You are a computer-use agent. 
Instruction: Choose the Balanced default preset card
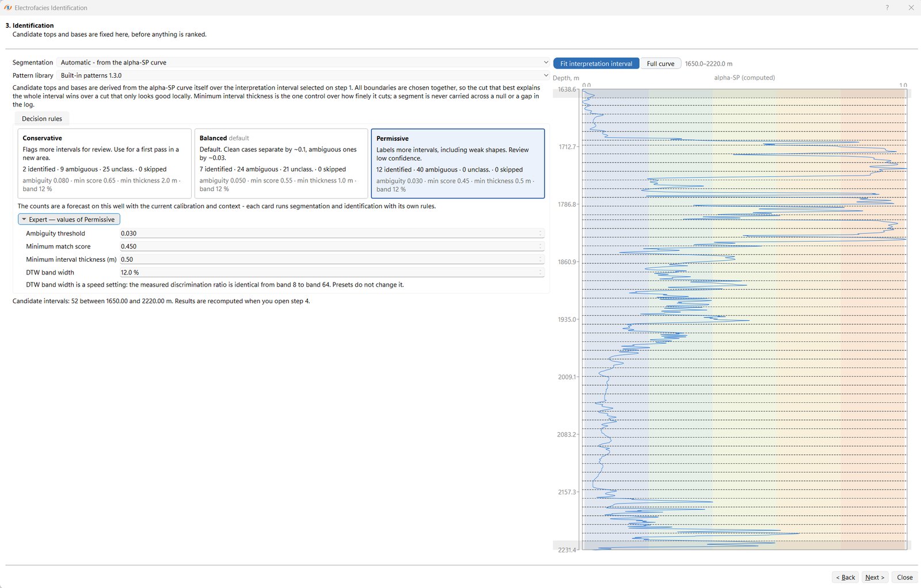(281, 163)
